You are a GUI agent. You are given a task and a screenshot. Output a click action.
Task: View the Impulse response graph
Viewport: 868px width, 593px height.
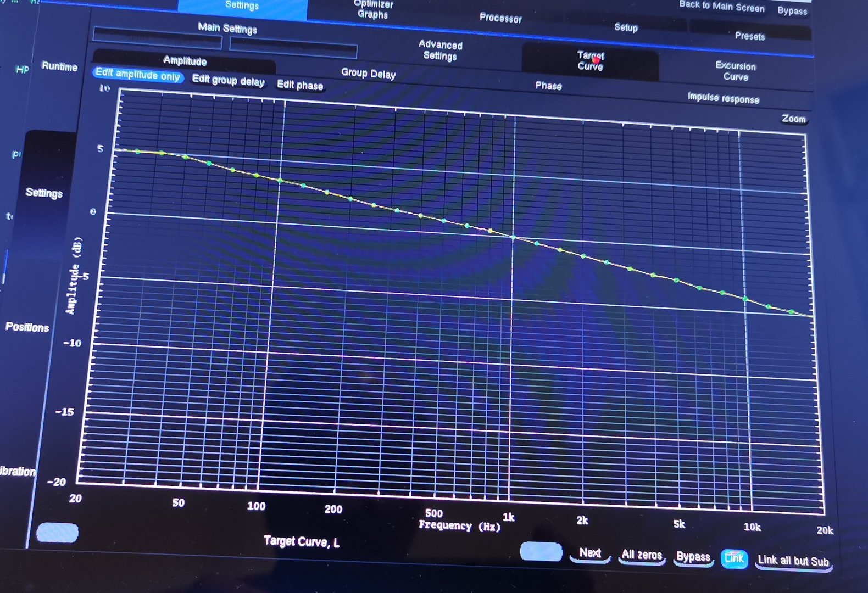click(723, 98)
